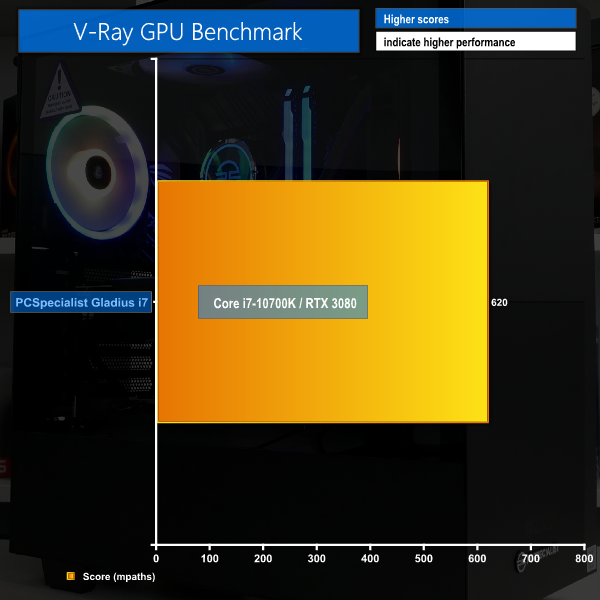Click the orange score bar
Image resolution: width=600 pixels, height=600 pixels.
tap(323, 302)
